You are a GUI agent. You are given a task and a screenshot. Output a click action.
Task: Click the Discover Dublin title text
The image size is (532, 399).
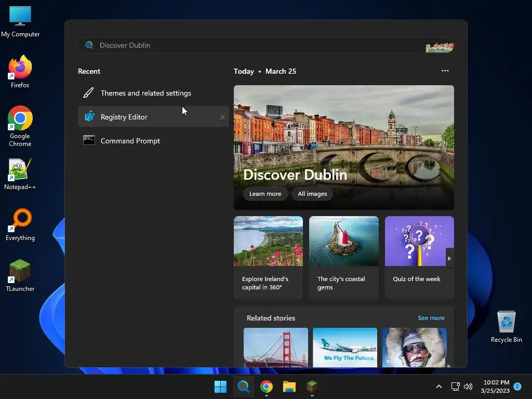click(295, 175)
